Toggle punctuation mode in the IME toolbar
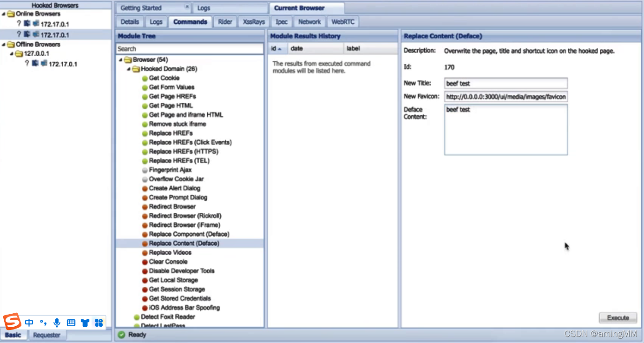 (43, 323)
